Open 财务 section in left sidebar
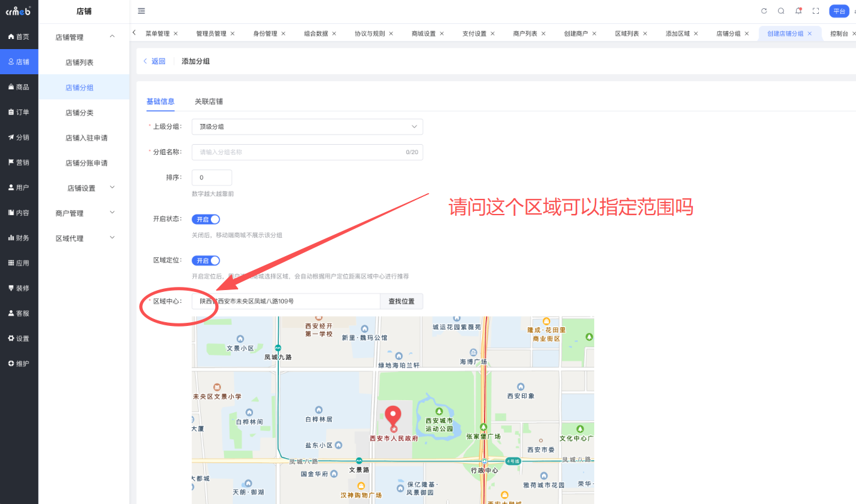 pos(19,238)
